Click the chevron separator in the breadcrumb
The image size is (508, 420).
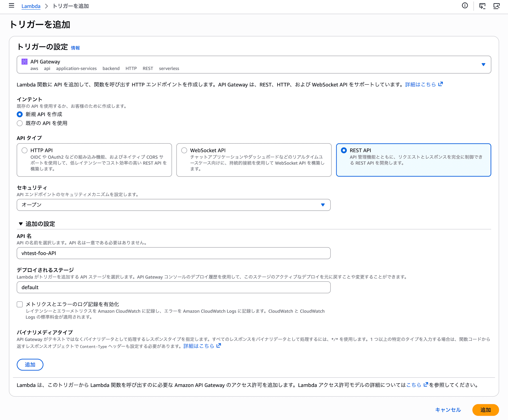(46, 6)
